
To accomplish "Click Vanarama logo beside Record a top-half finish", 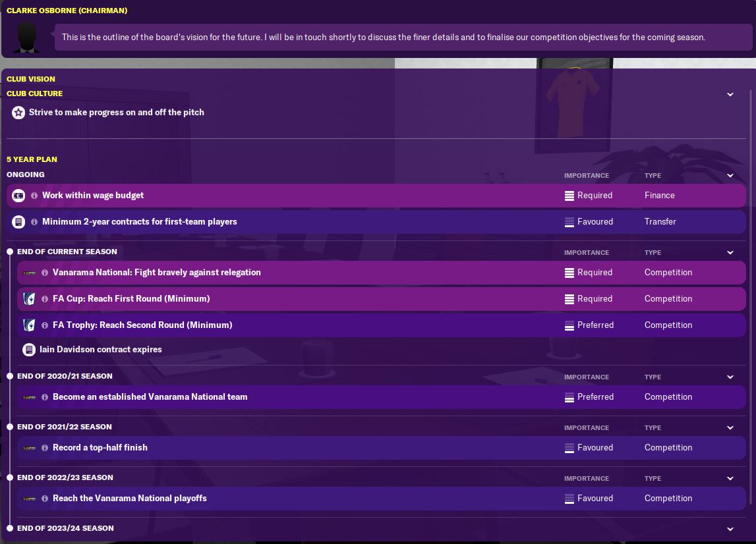I will (29, 448).
